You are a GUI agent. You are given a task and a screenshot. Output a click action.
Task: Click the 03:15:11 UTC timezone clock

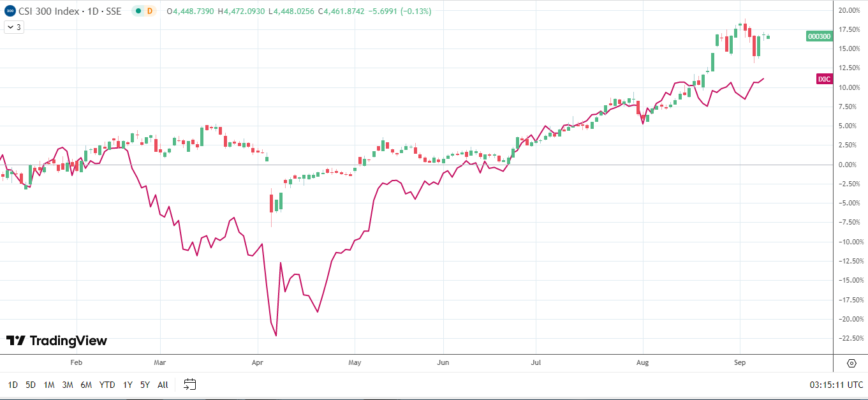[835, 385]
